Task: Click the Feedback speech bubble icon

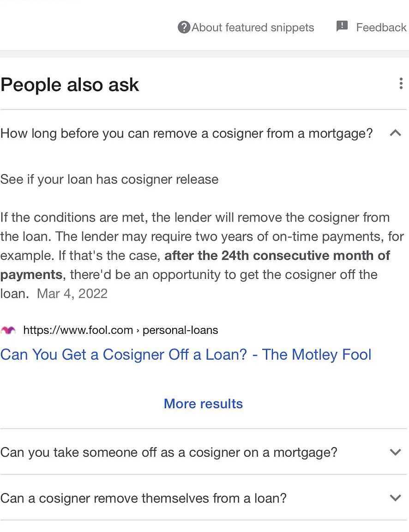Action: [x=342, y=26]
